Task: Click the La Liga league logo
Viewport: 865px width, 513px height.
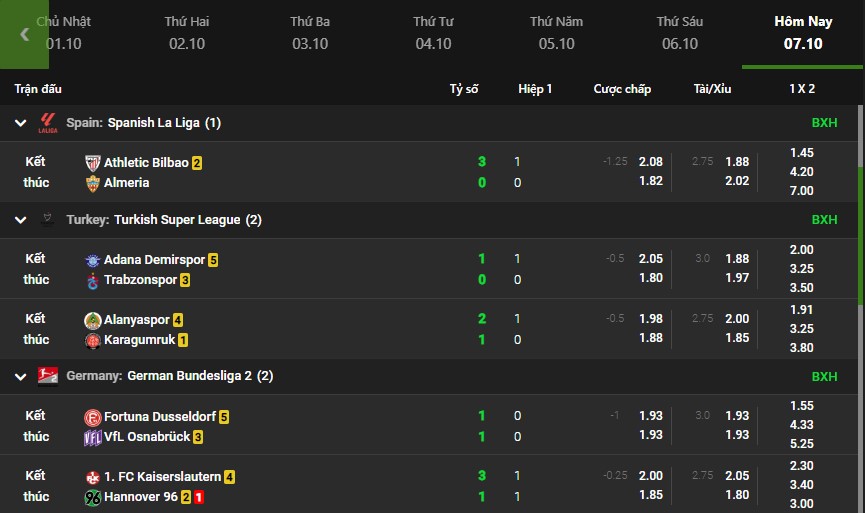Action: [x=48, y=123]
